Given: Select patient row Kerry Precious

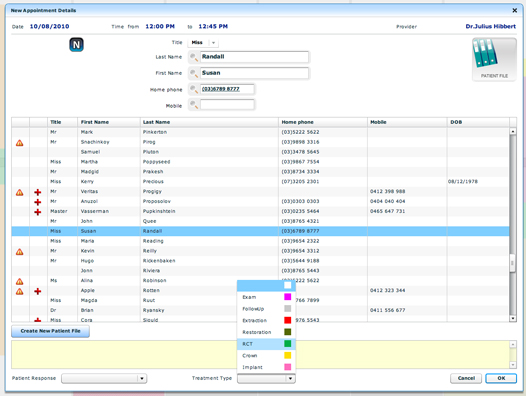Looking at the screenshot, I should [x=260, y=182].
